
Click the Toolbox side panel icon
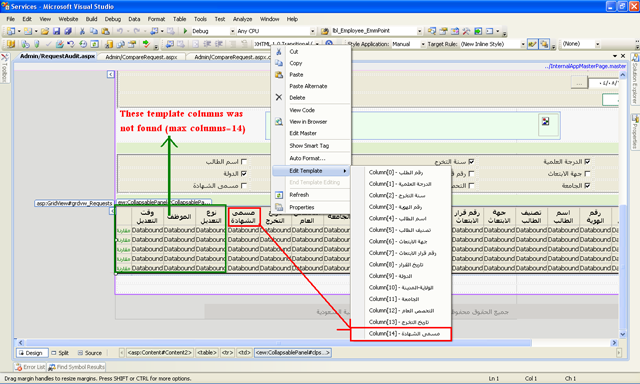4,58
